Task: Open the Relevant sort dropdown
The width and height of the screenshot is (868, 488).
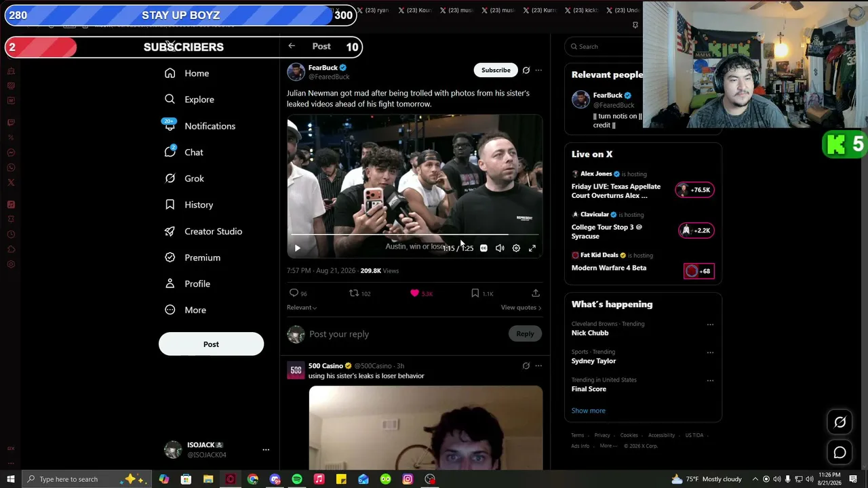Action: pyautogui.click(x=302, y=308)
